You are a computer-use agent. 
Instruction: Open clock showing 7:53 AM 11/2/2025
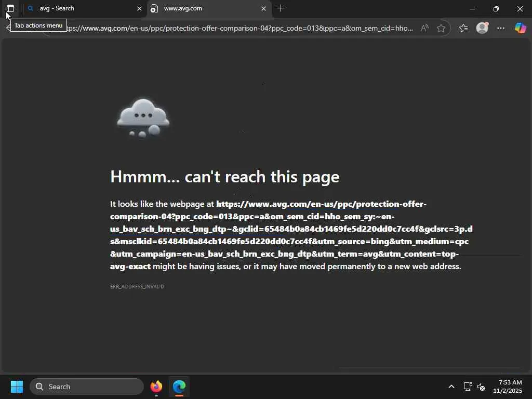coord(508,387)
